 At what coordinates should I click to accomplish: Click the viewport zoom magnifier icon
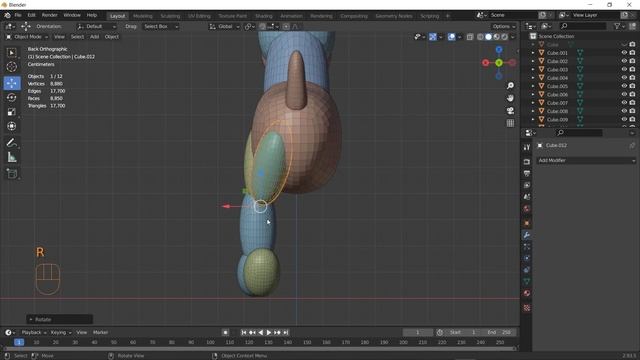pos(510,86)
